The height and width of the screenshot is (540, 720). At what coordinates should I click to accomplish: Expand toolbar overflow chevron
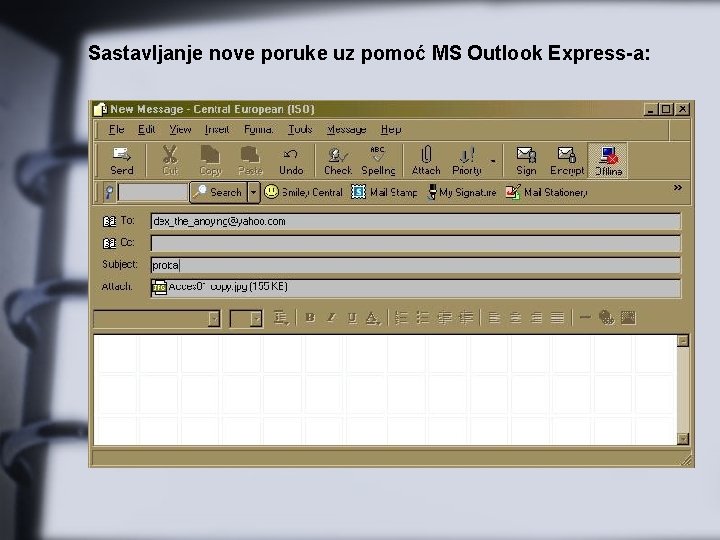[x=678, y=187]
